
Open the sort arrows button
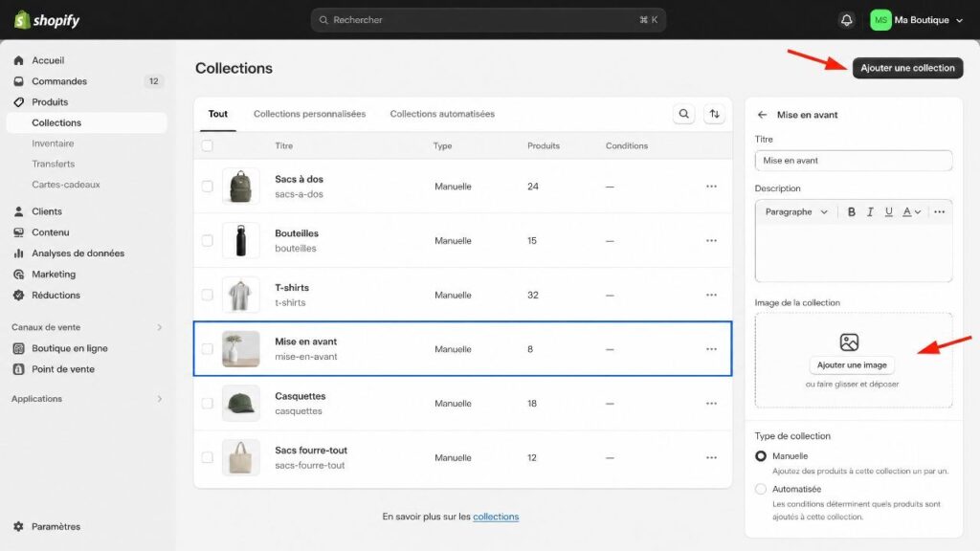click(714, 114)
